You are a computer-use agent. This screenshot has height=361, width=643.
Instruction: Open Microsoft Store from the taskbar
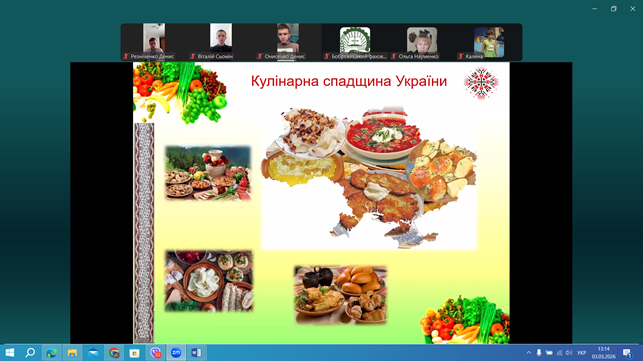pyautogui.click(x=135, y=352)
